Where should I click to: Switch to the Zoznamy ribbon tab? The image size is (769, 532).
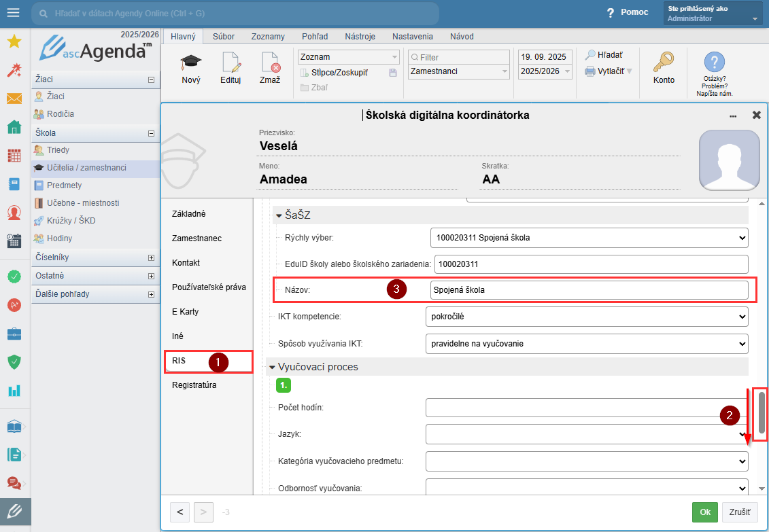pyautogui.click(x=268, y=37)
